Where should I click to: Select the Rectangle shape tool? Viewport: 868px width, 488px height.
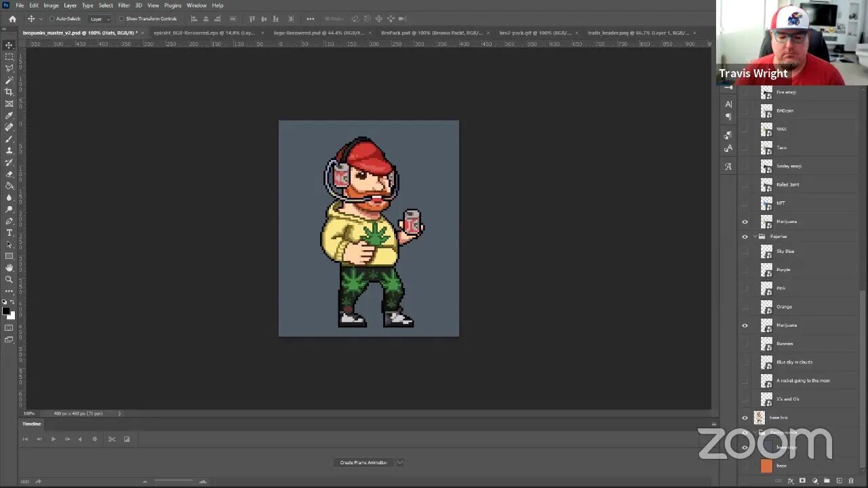(x=9, y=256)
